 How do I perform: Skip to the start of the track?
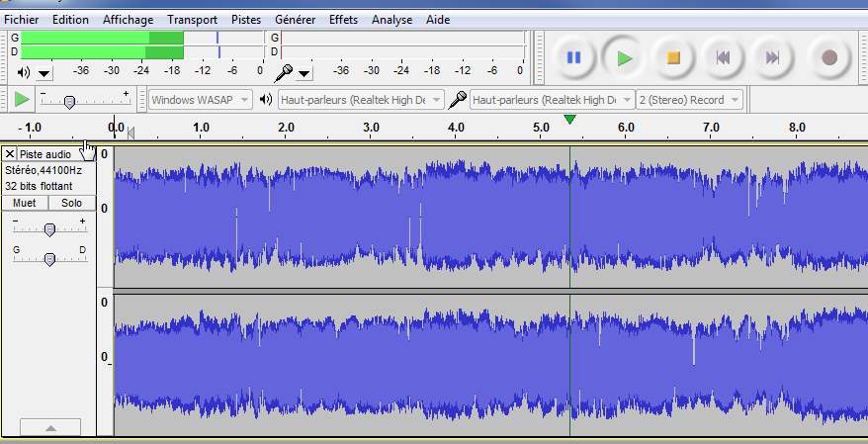click(x=723, y=57)
